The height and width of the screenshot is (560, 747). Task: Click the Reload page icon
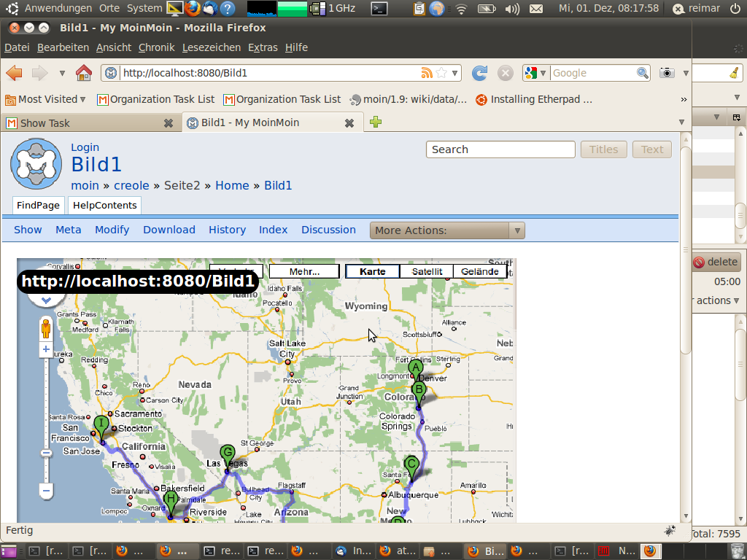479,73
